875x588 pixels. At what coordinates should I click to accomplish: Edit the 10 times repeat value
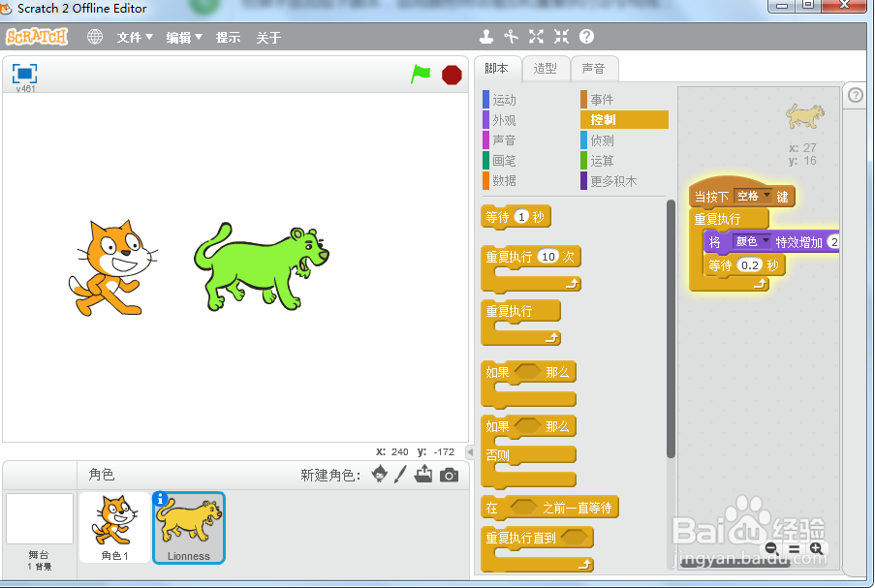(548, 257)
